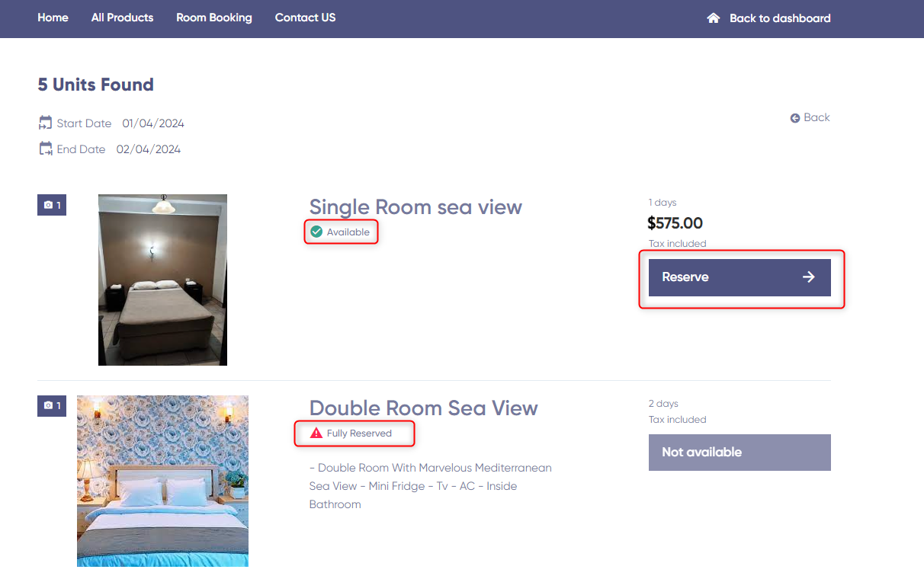
Task: Open the Single Room sea view title
Action: tap(415, 207)
